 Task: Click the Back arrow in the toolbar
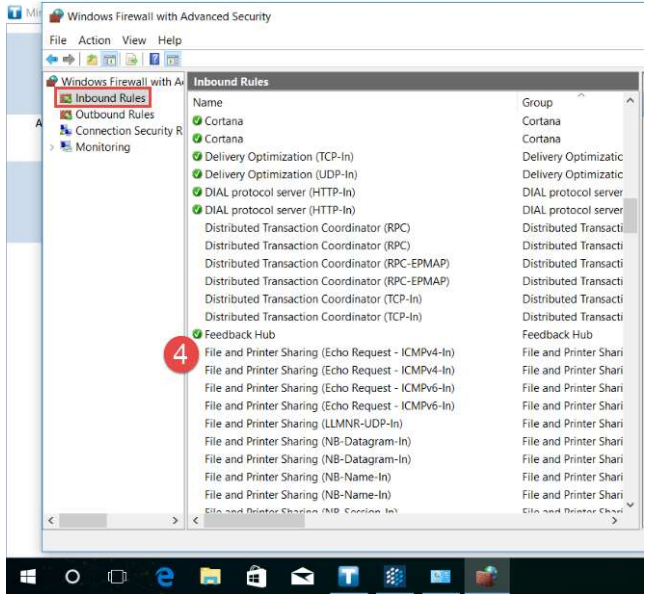click(x=52, y=59)
